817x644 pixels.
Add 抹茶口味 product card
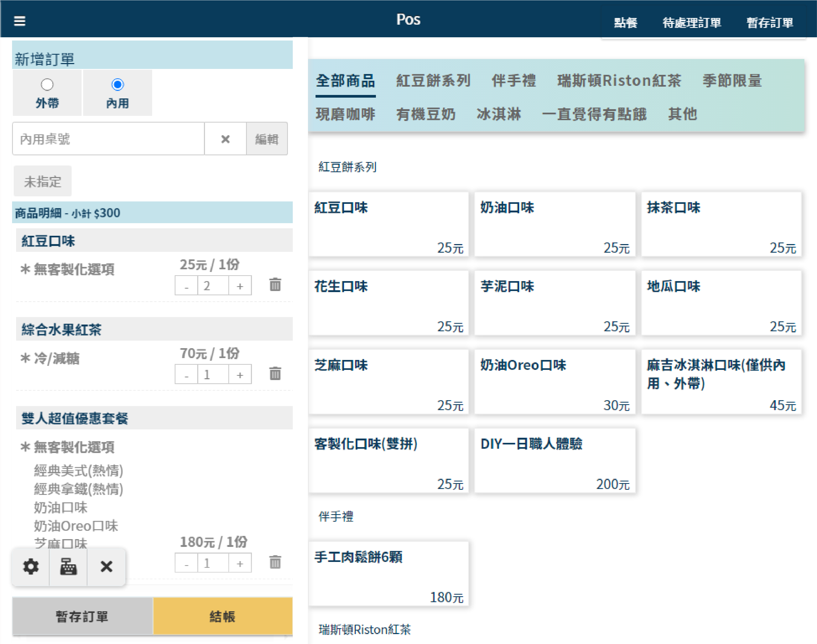pos(721,225)
